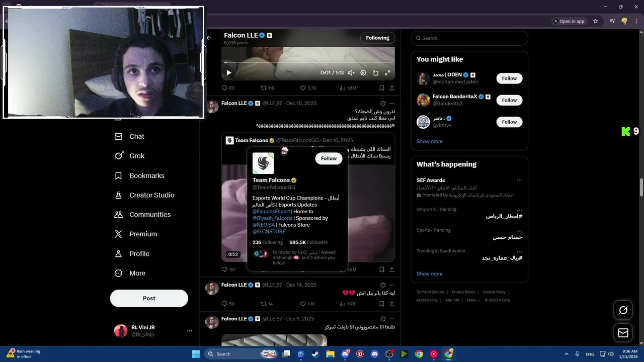Open options for ريال_عماره_نجد trend

point(519,251)
